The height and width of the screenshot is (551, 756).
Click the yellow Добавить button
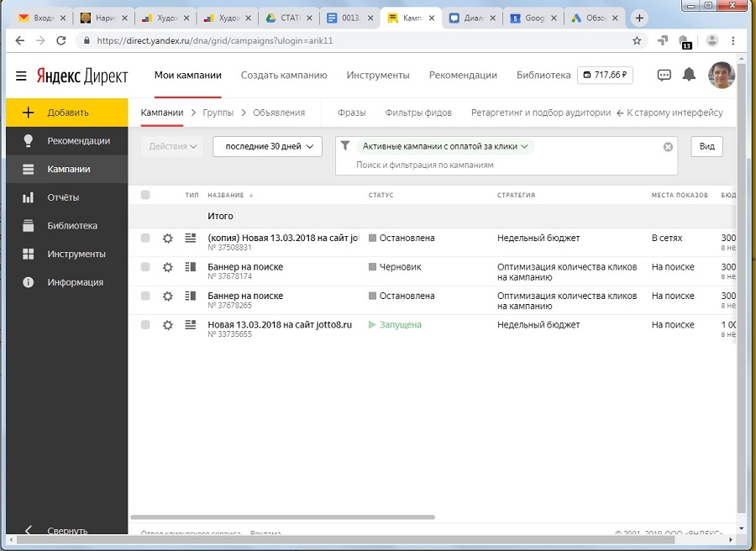(x=67, y=113)
